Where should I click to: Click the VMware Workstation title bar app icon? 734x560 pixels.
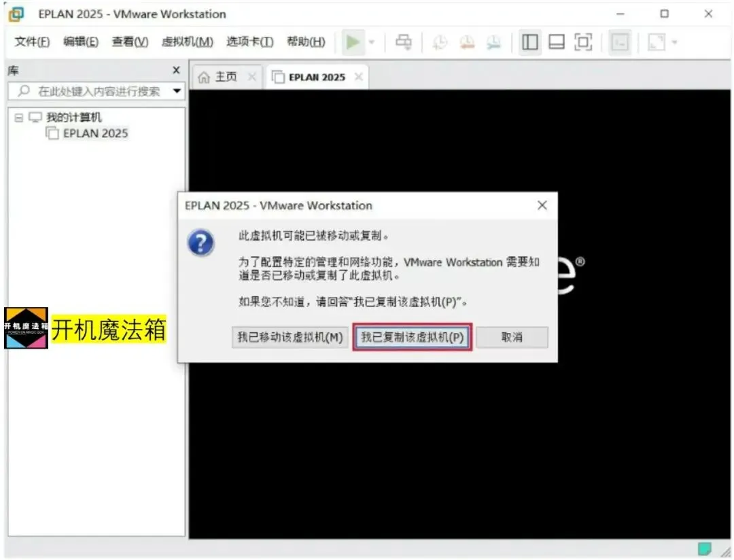point(16,14)
